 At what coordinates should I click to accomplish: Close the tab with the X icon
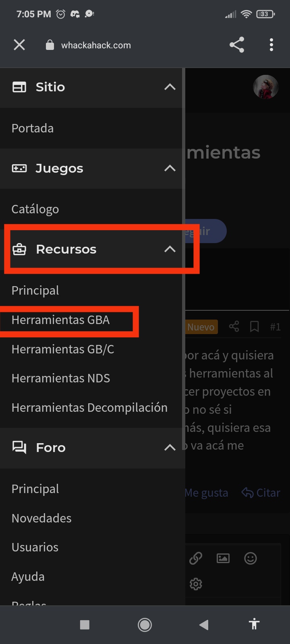(19, 45)
